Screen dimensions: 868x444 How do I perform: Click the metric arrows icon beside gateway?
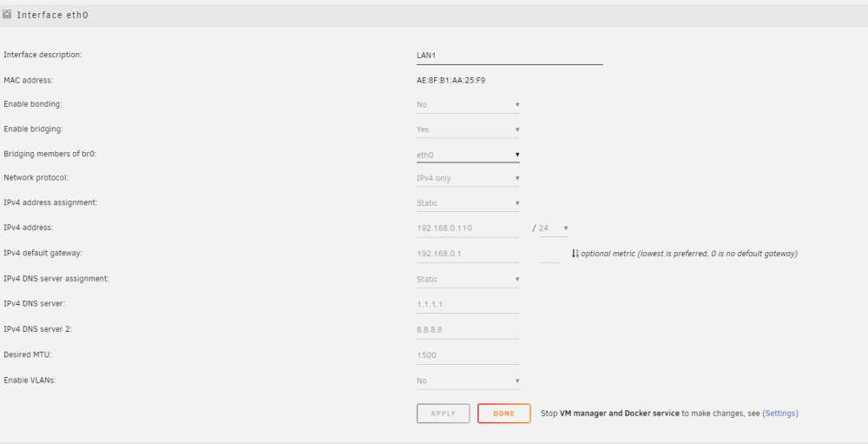tap(575, 254)
